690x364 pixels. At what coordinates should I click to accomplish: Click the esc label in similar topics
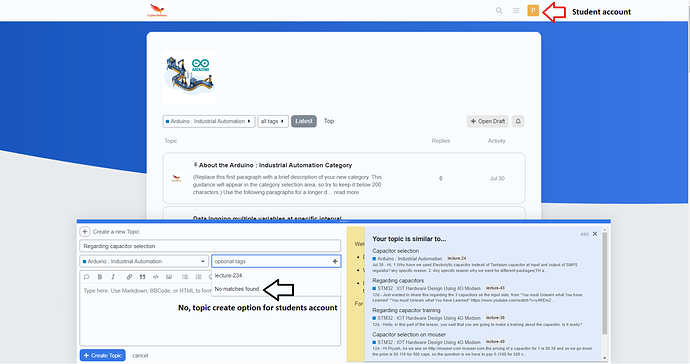tap(584, 234)
